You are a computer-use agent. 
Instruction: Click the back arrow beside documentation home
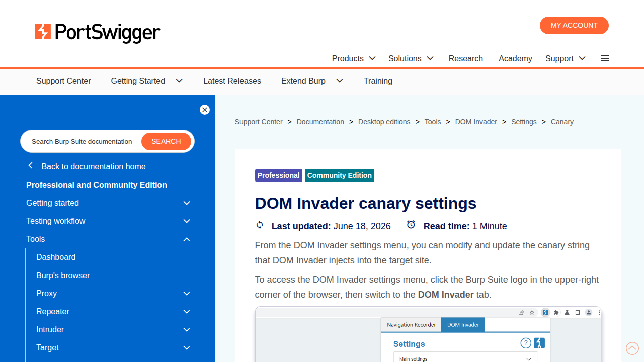point(31,166)
